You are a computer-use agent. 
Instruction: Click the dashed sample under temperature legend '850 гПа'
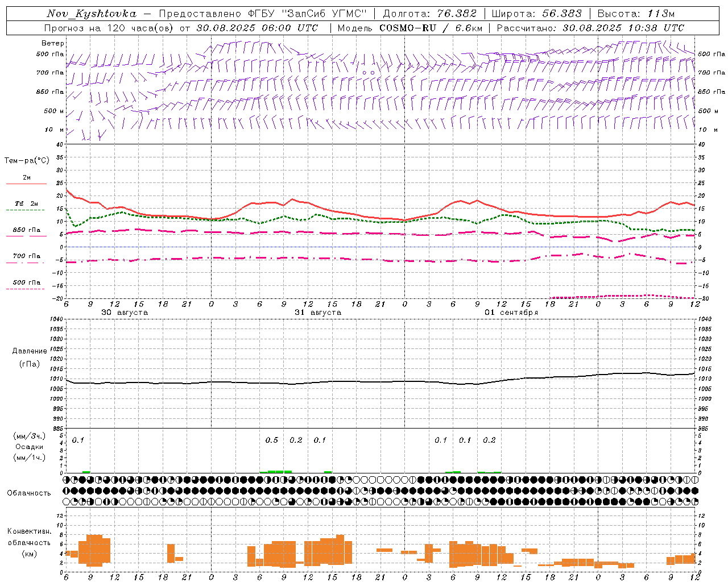pyautogui.click(x=25, y=236)
